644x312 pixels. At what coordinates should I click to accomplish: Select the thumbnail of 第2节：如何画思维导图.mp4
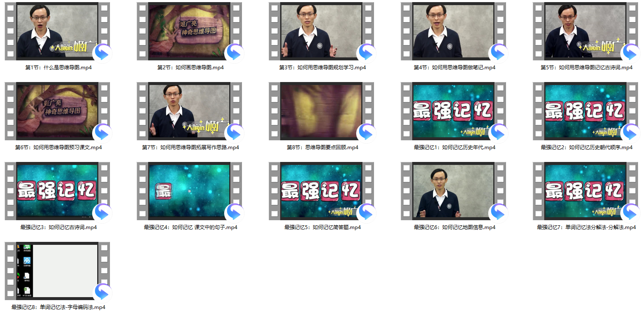click(189, 31)
